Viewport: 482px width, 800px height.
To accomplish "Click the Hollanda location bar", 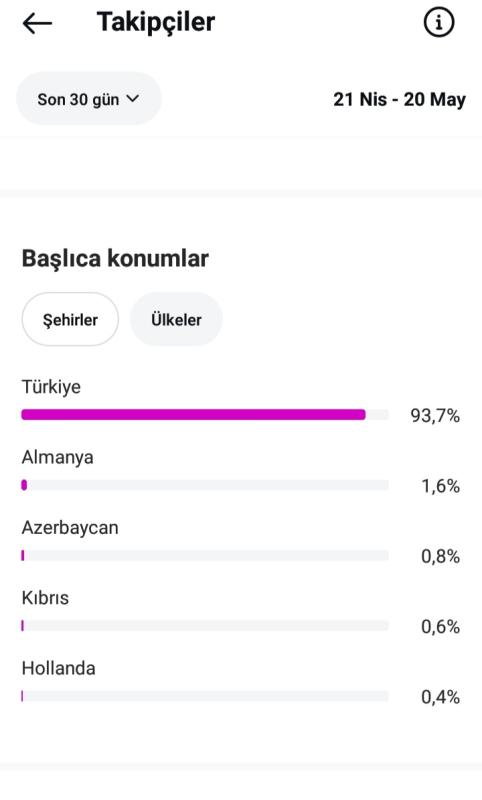I will click(x=205, y=696).
